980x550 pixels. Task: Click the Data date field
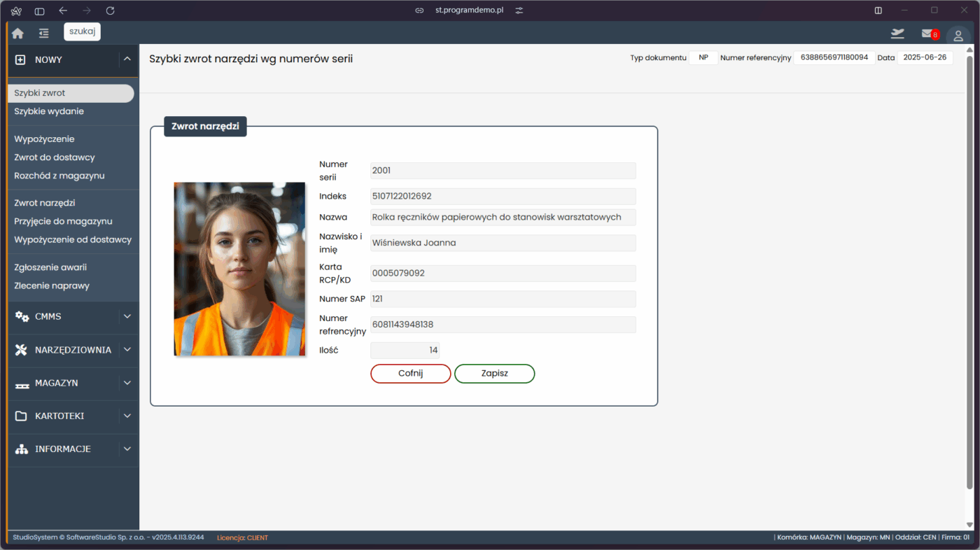tap(925, 58)
